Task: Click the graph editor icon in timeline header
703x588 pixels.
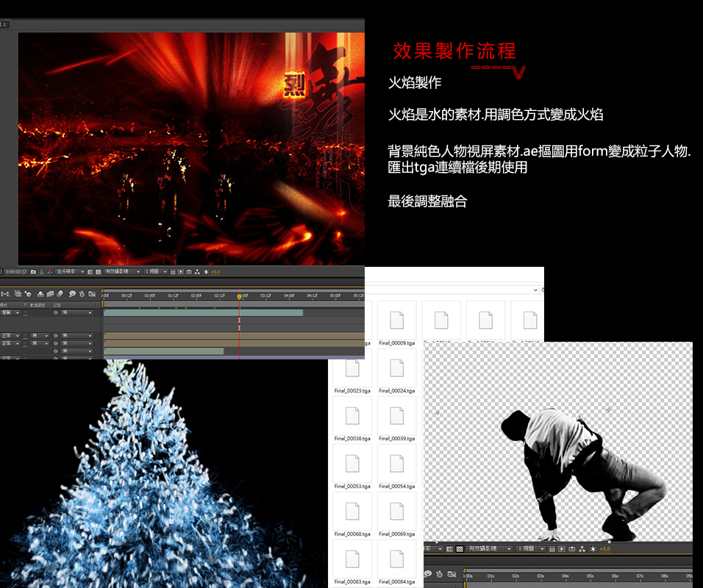Action: click(x=91, y=293)
